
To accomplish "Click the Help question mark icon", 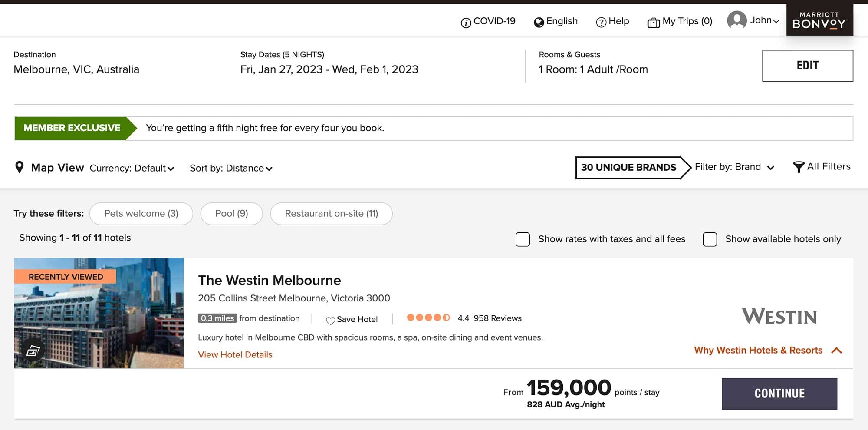I will point(601,21).
